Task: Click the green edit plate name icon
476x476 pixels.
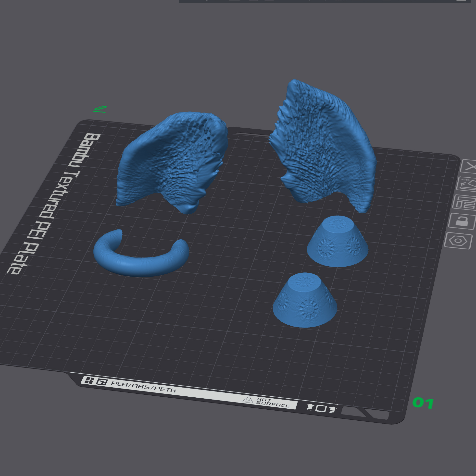Action: point(100,109)
